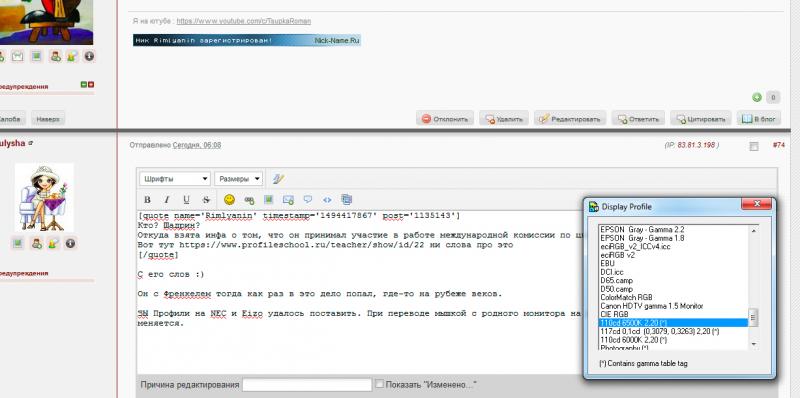Click the green plus reputation button
This screenshot has height=398, width=800.
click(x=757, y=97)
